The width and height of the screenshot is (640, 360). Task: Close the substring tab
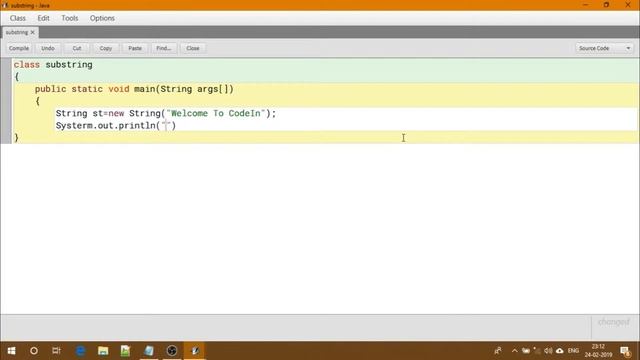[33, 32]
